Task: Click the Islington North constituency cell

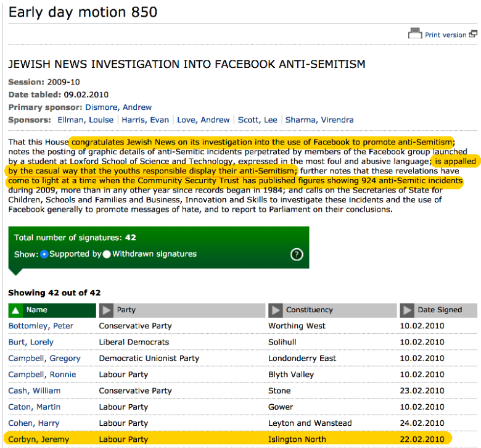Action: (297, 439)
